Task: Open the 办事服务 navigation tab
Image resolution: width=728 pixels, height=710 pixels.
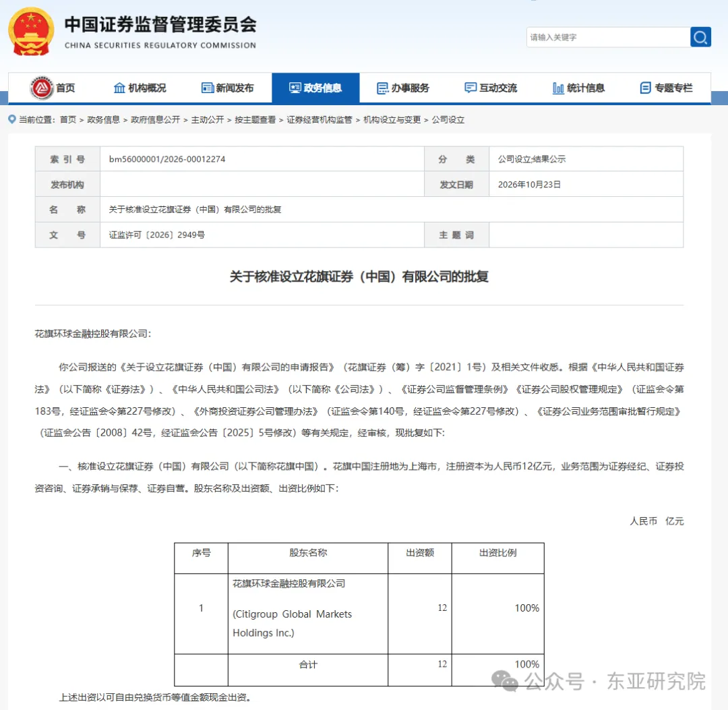Action: pyautogui.click(x=403, y=88)
